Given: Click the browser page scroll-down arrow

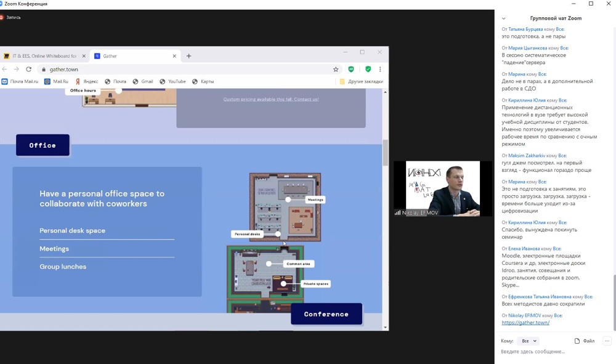Looking at the screenshot, I should tap(385, 327).
